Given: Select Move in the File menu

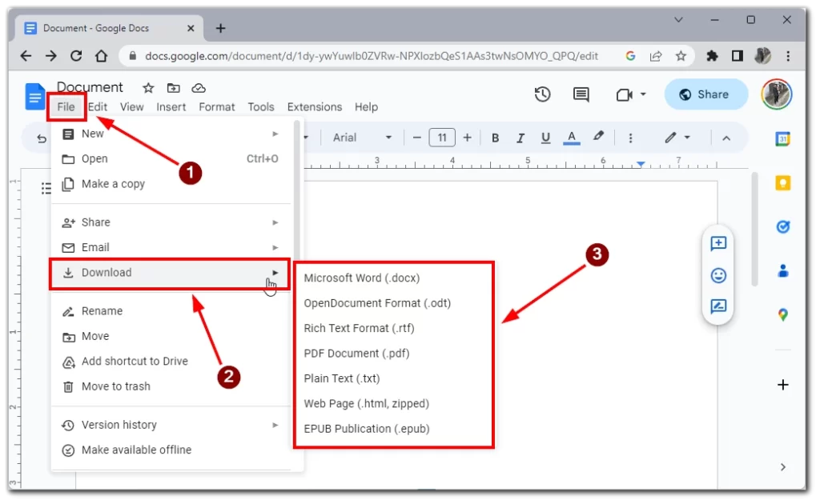Looking at the screenshot, I should (x=171, y=336).
